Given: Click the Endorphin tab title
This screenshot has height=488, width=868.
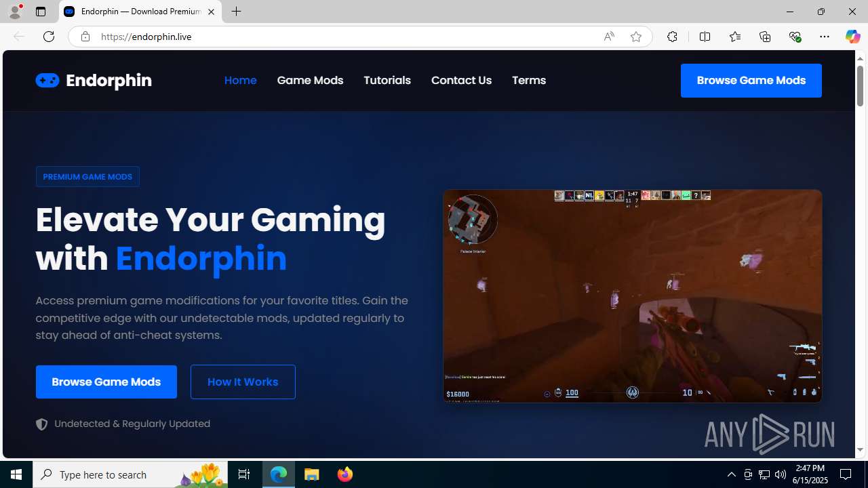Looking at the screenshot, I should (x=141, y=12).
